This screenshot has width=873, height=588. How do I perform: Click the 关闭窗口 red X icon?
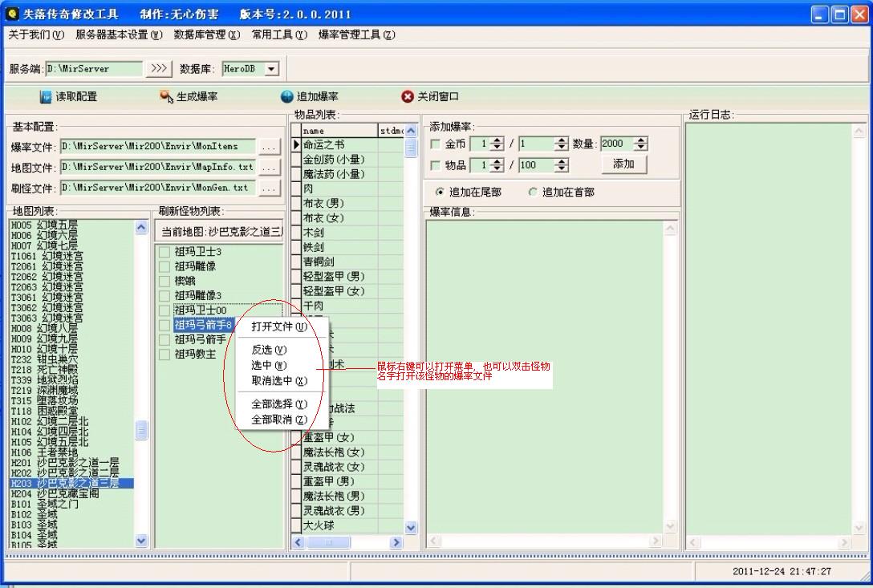point(408,97)
